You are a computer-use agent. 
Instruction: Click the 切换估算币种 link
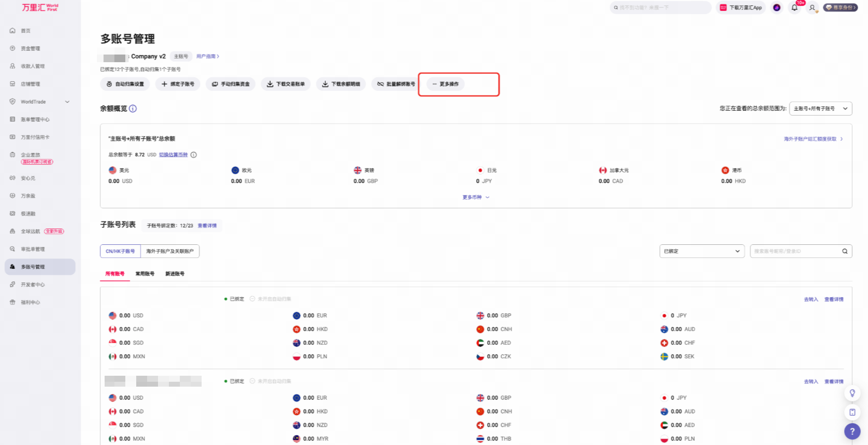pos(173,155)
